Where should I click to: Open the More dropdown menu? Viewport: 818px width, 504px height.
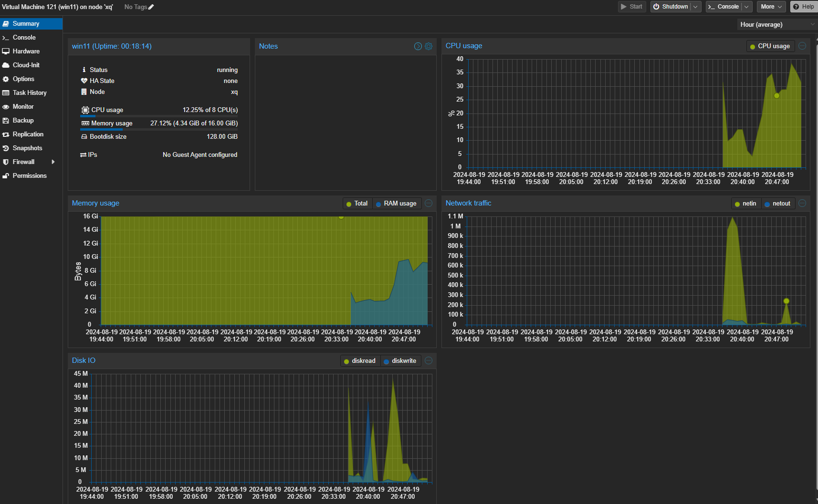click(x=771, y=7)
